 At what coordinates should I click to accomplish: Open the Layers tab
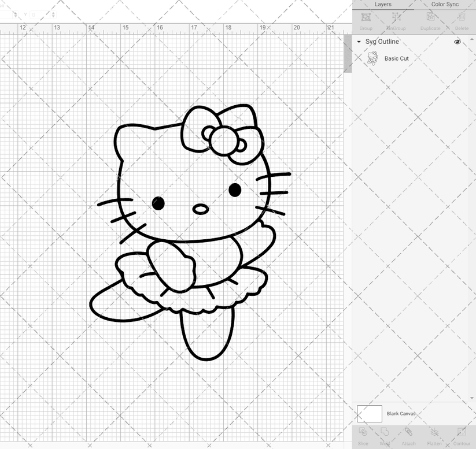pyautogui.click(x=383, y=4)
